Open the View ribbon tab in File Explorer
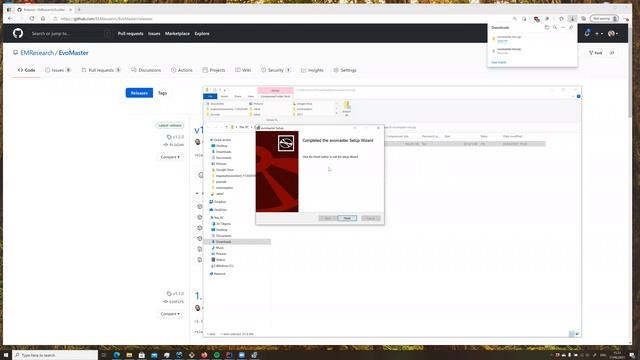The height and width of the screenshot is (360, 640). pos(251,96)
